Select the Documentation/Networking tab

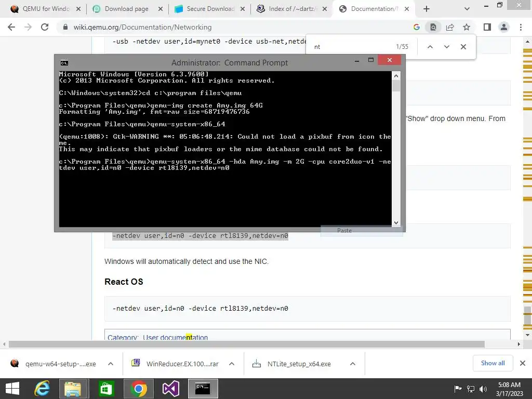pos(373,9)
